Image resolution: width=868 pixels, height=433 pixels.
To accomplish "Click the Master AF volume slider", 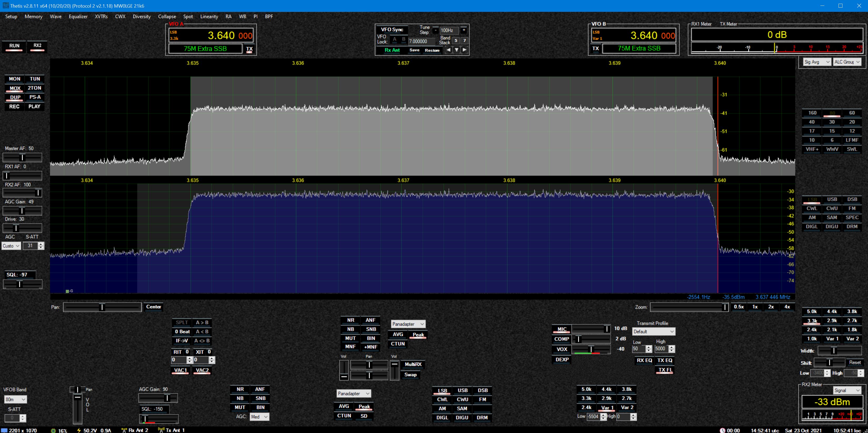I will click(22, 157).
